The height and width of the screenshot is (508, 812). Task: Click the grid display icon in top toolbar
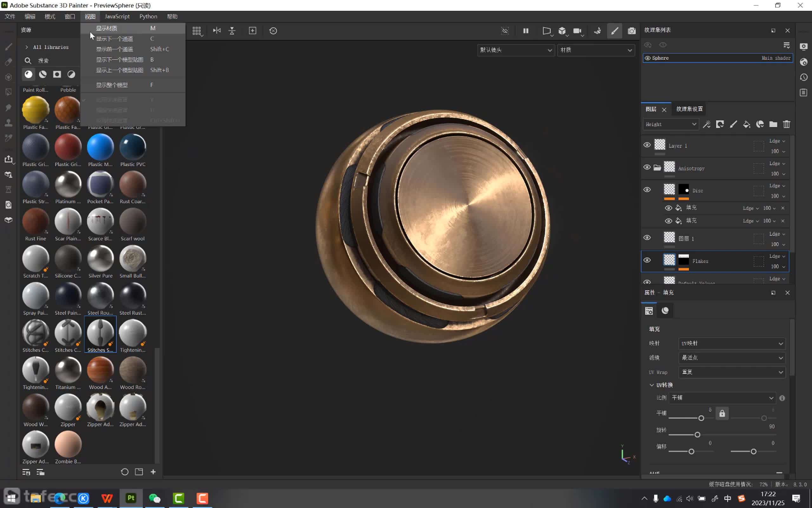click(x=197, y=31)
